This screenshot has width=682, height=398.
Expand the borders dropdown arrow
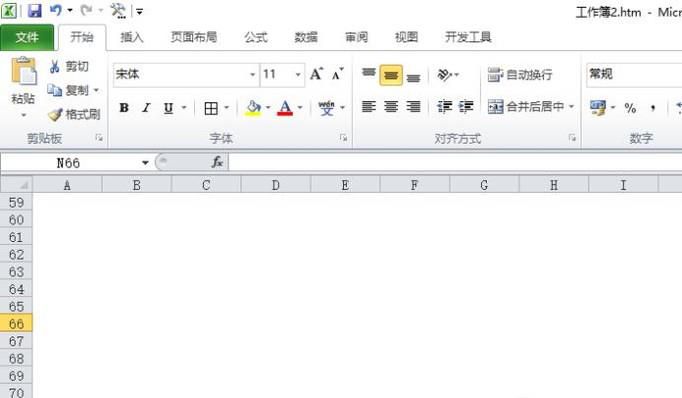click(226, 107)
